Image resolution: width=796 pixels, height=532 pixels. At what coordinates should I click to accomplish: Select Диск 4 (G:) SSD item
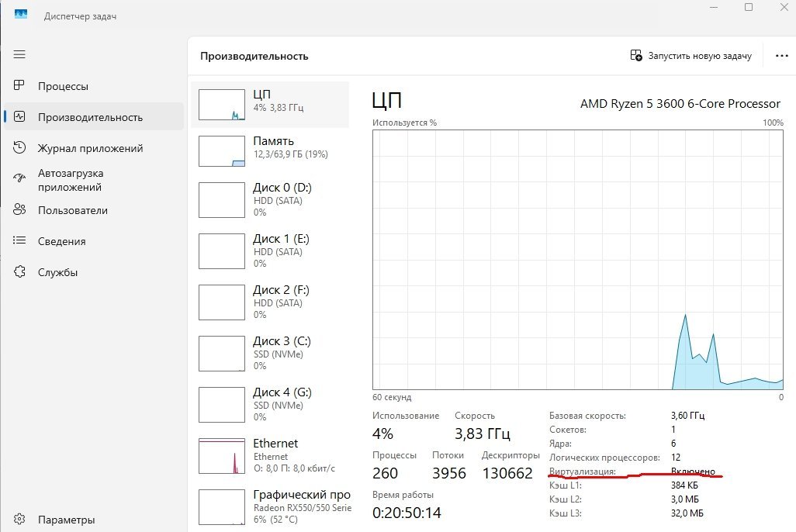[x=270, y=405]
